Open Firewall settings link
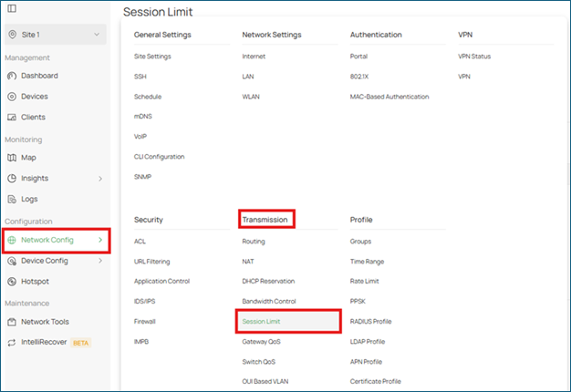 click(144, 322)
